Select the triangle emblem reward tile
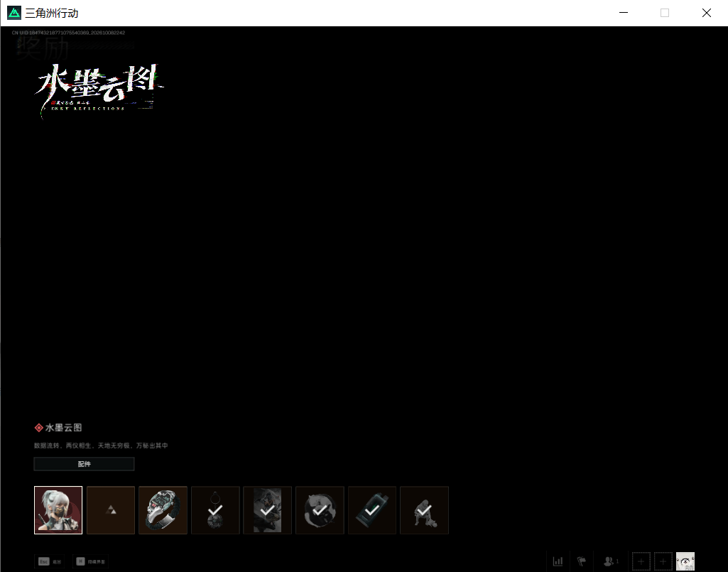The image size is (728, 572). click(111, 510)
